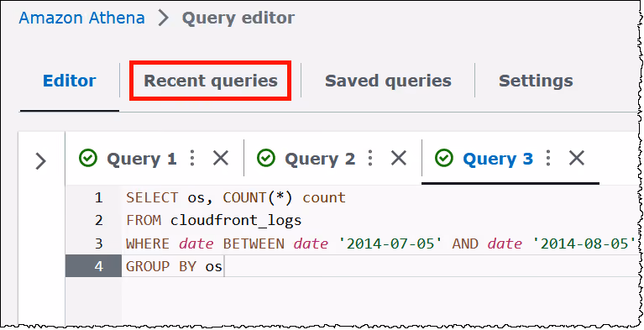Close the Query 2 tab
This screenshot has width=644, height=330.
click(x=398, y=158)
